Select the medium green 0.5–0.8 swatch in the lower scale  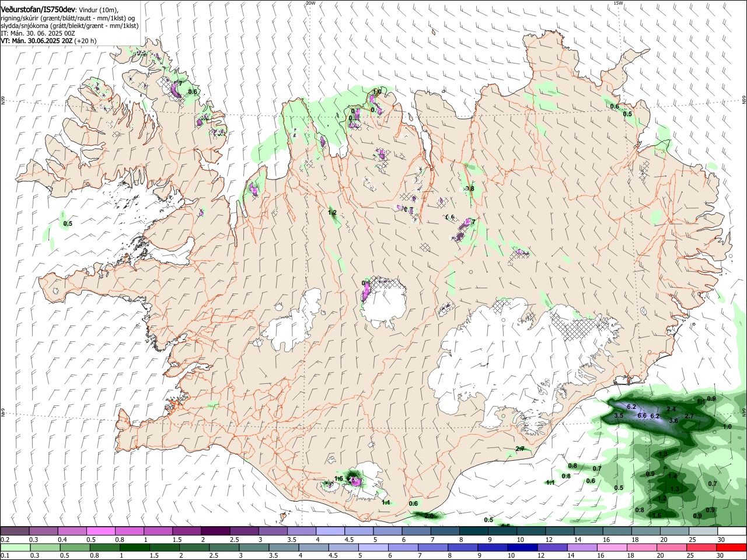pos(75,547)
